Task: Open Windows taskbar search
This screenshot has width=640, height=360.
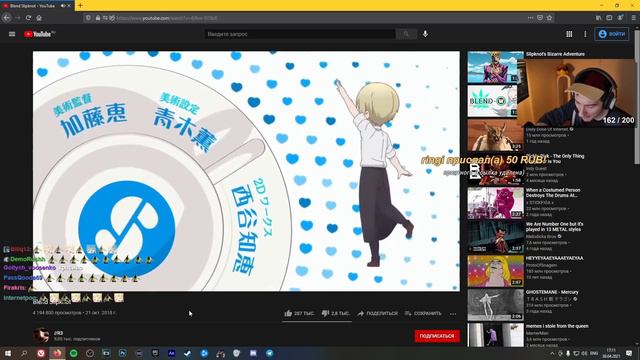Action: tap(24, 353)
